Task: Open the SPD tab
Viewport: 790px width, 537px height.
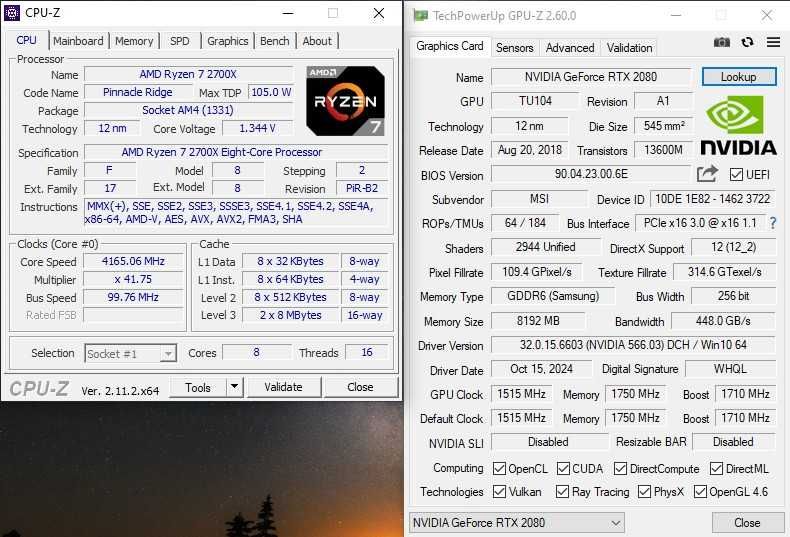Action: pyautogui.click(x=180, y=41)
